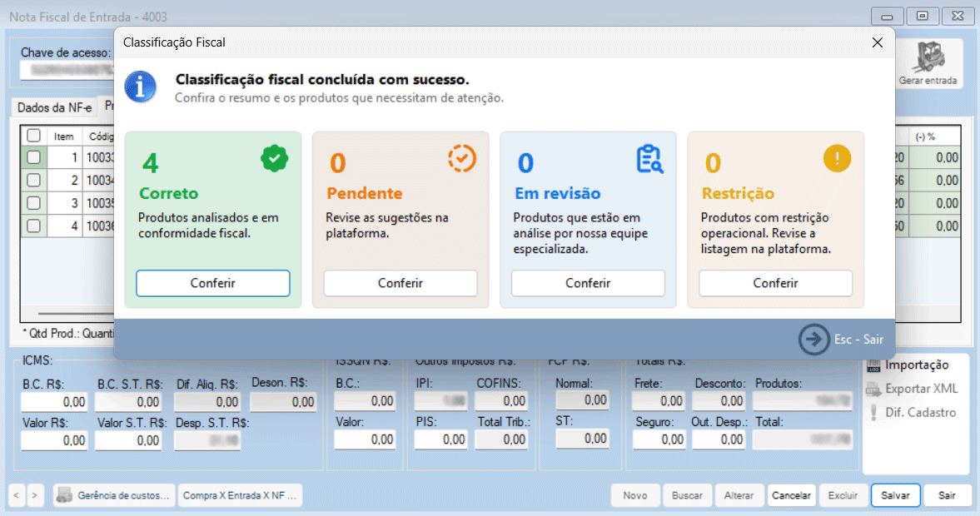Screen dimensions: 980x516
Task: Click the B.C. S.T. R$ input field
Action: (128, 402)
